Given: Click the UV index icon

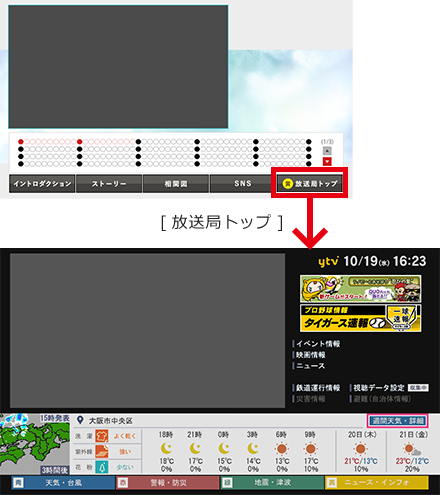Looking at the screenshot, I should coord(102,451).
